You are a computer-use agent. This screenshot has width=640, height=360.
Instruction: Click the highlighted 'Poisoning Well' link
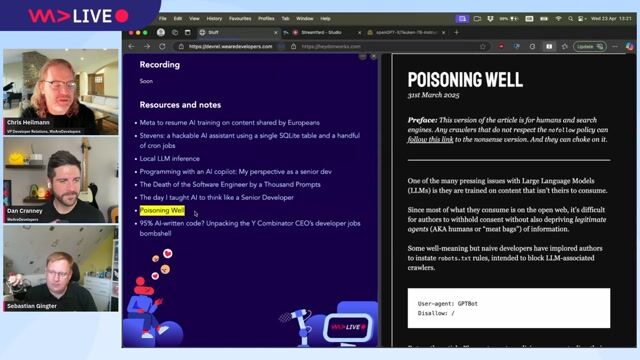pos(162,211)
